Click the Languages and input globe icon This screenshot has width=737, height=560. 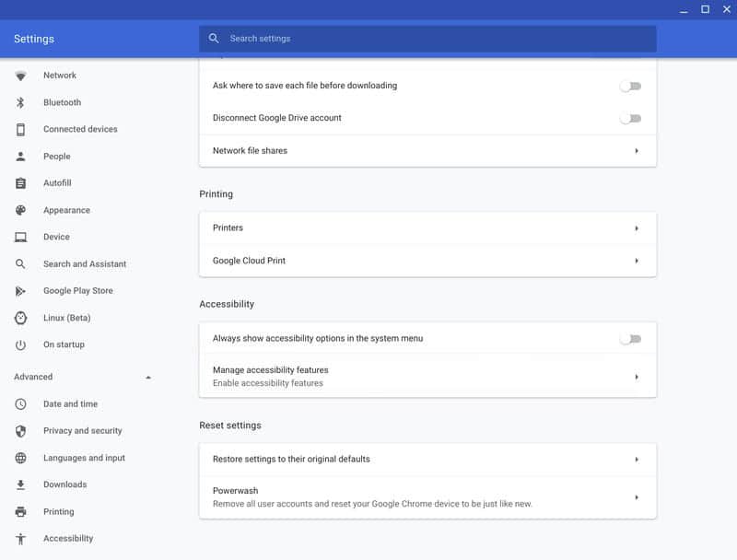[x=20, y=458]
